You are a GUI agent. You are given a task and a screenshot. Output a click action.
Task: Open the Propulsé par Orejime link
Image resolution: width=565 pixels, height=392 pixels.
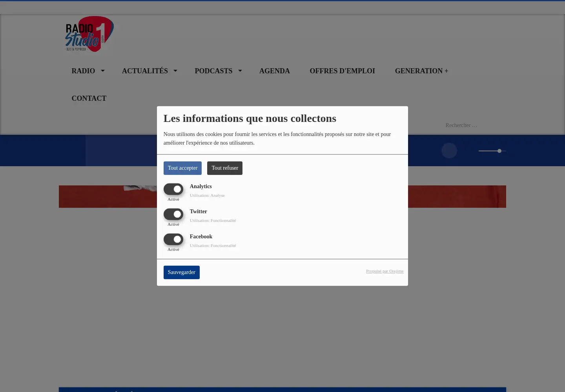385,271
